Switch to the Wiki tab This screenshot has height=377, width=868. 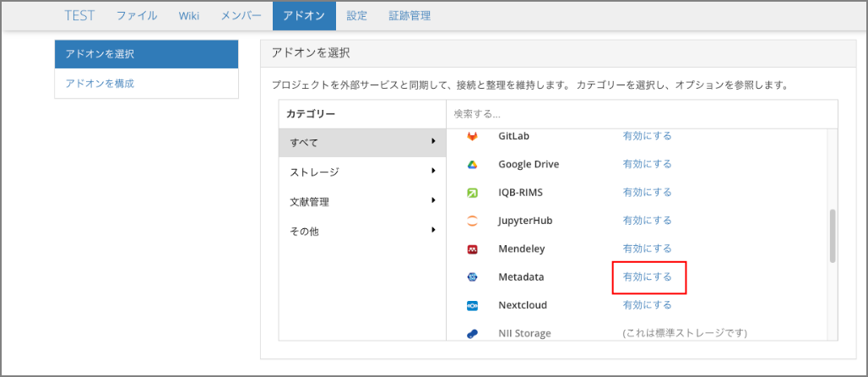click(189, 16)
